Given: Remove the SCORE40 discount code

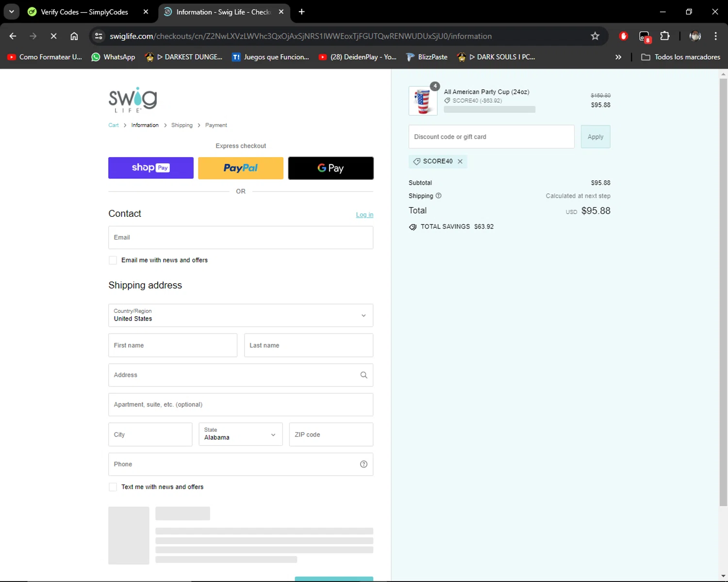Looking at the screenshot, I should [460, 162].
